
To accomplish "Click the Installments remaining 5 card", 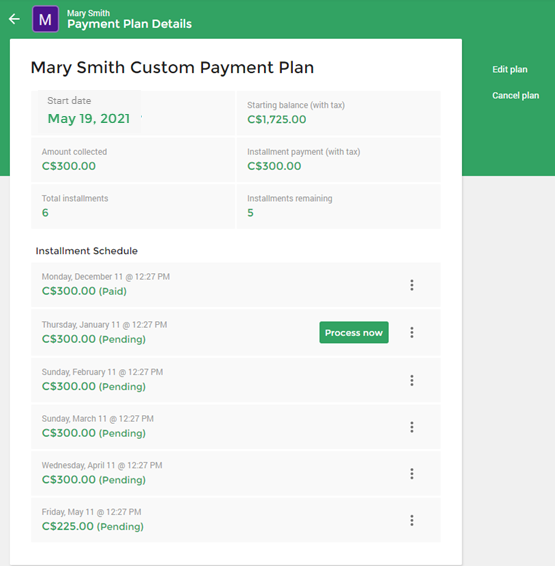I will (338, 206).
